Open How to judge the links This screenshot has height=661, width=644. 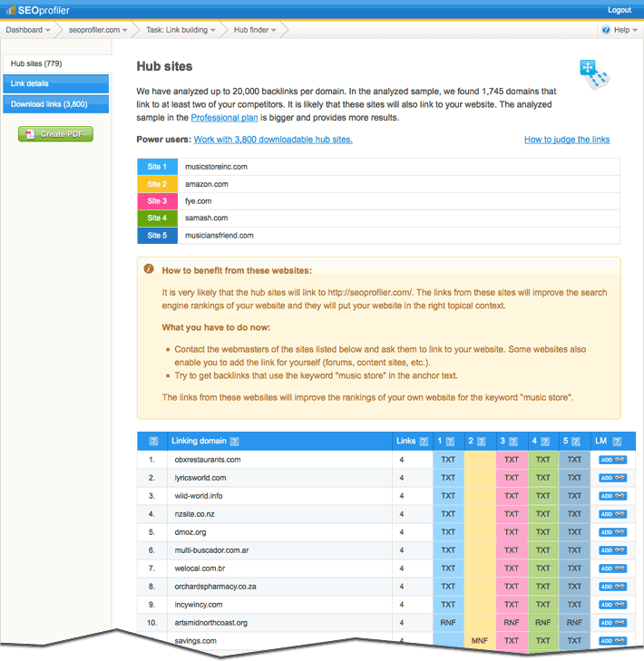[567, 140]
